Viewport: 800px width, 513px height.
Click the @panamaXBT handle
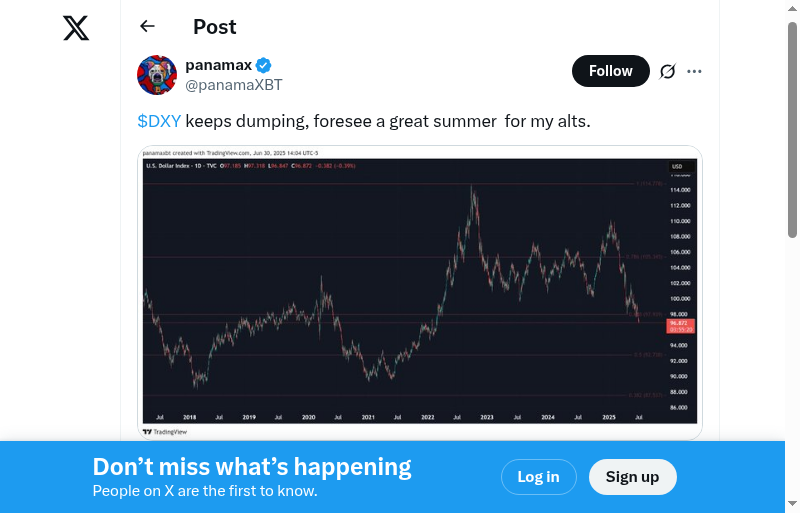coord(234,85)
